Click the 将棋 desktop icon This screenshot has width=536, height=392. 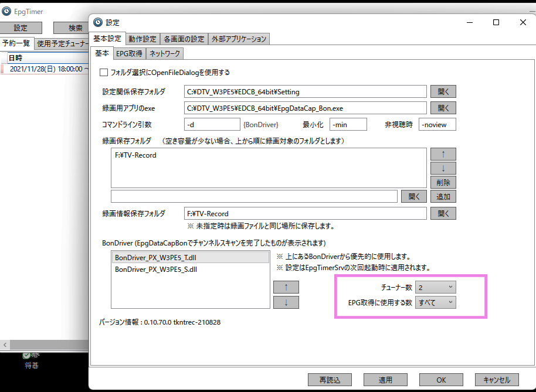click(32, 360)
